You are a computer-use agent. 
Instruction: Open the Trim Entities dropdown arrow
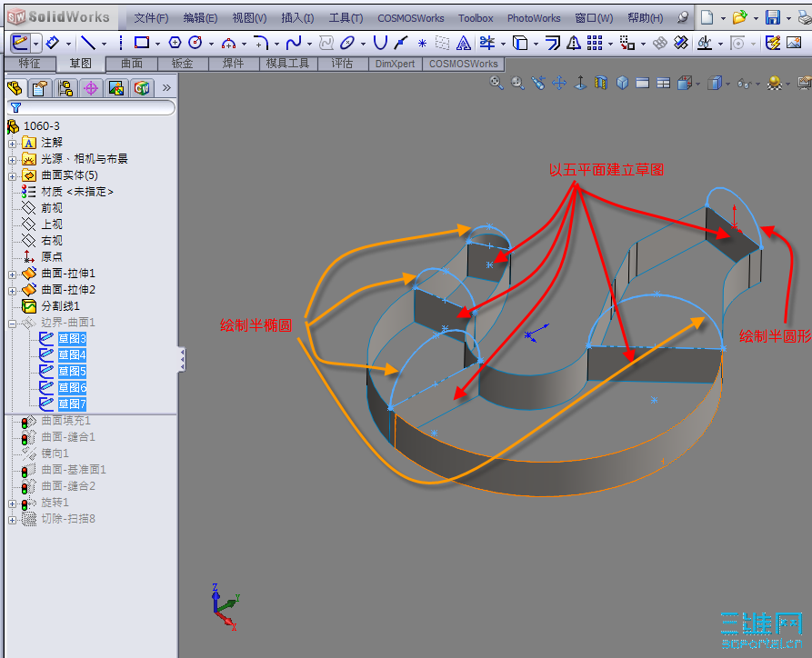503,44
